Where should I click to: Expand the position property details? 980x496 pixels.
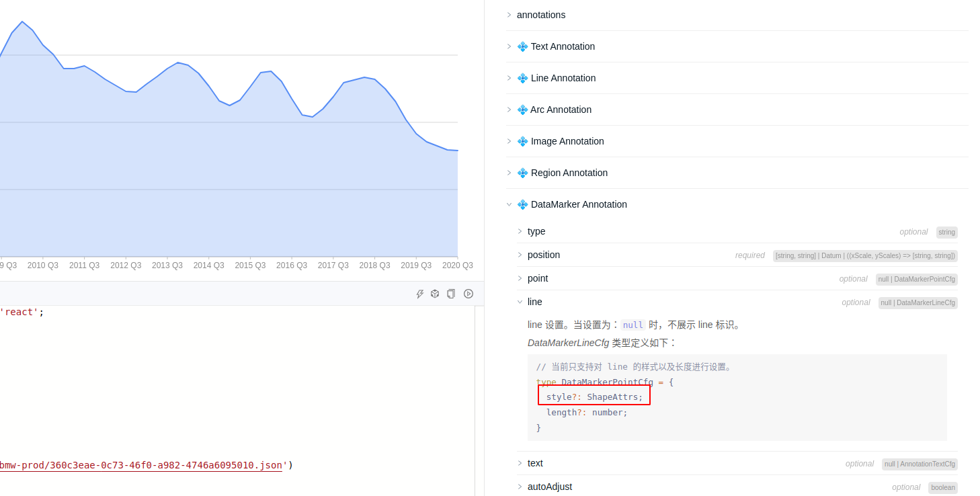coord(520,255)
